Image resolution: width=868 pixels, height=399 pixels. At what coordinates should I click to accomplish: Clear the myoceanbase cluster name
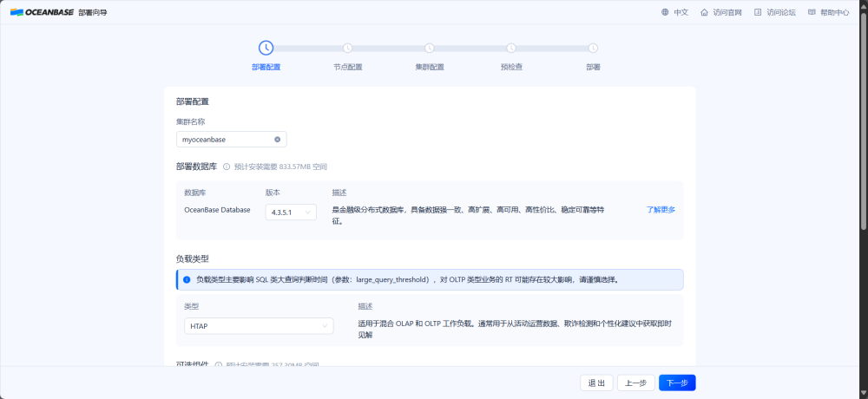pos(278,140)
